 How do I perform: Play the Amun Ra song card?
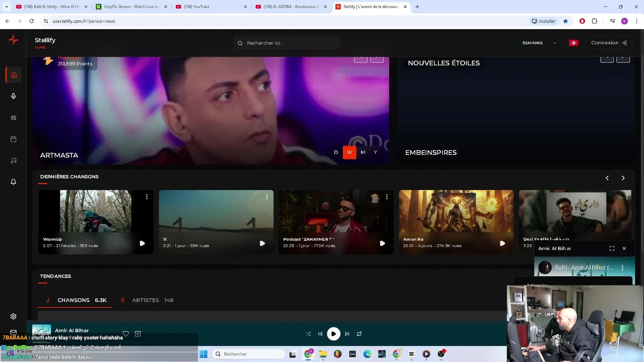502,243
